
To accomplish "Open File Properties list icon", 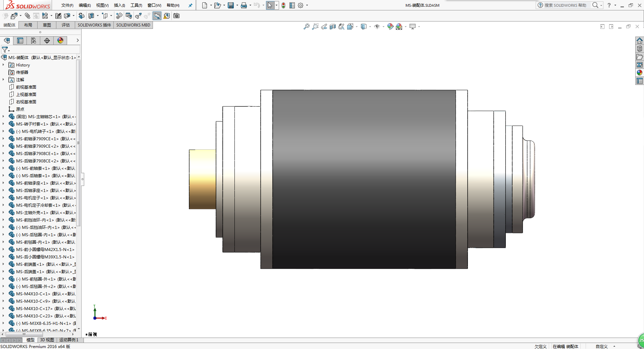I will [292, 5].
